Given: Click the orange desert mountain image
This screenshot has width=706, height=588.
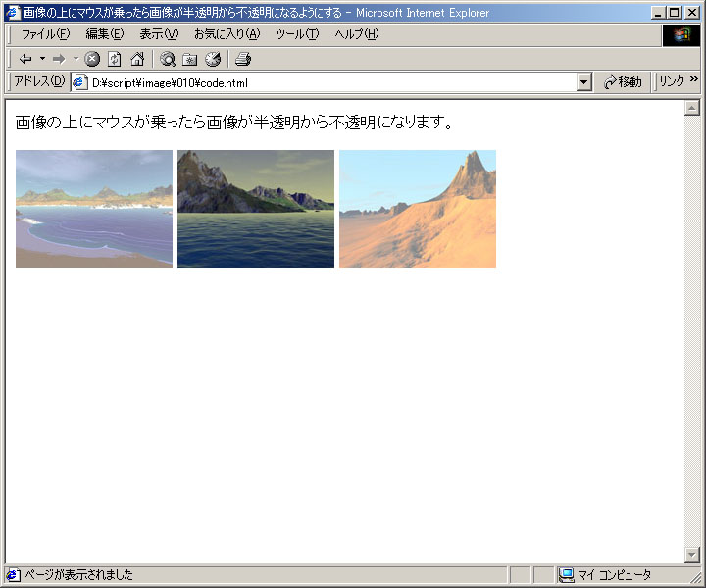Looking at the screenshot, I should point(418,209).
